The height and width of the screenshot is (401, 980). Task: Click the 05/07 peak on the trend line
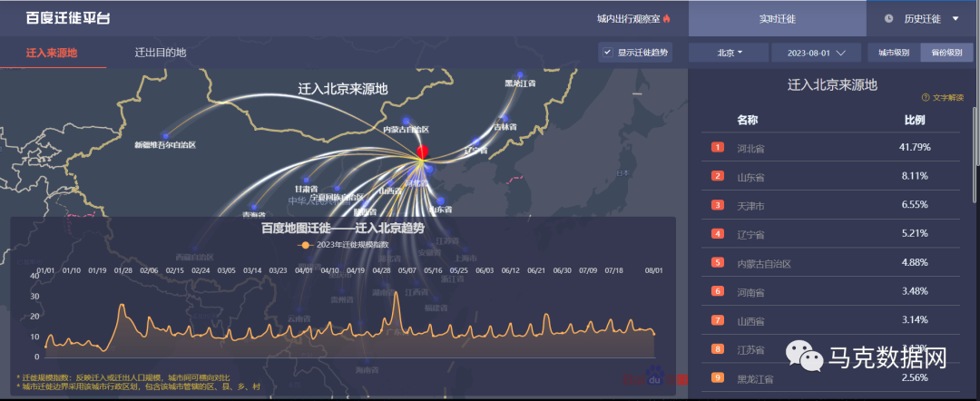(396, 292)
